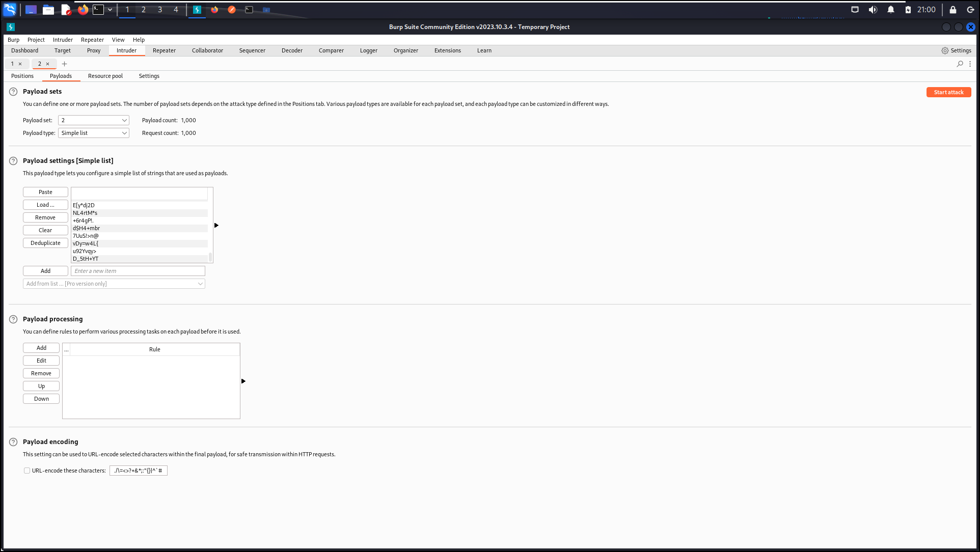The width and height of the screenshot is (980, 552).
Task: Open the Positions sub-tab
Action: (22, 76)
